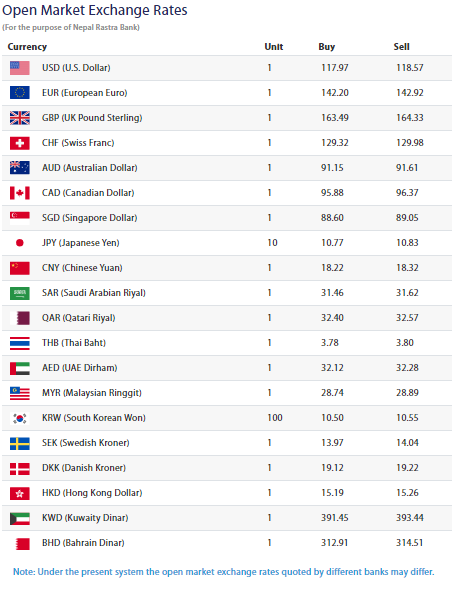Image resolution: width=452 pixels, height=590 pixels.
Task: Click the KWD sell rate 393.44
Action: (409, 518)
